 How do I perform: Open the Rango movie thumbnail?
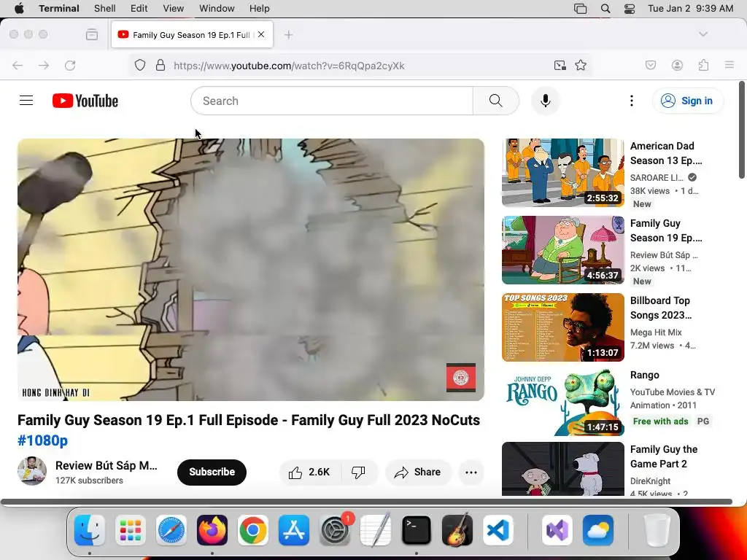tap(562, 402)
